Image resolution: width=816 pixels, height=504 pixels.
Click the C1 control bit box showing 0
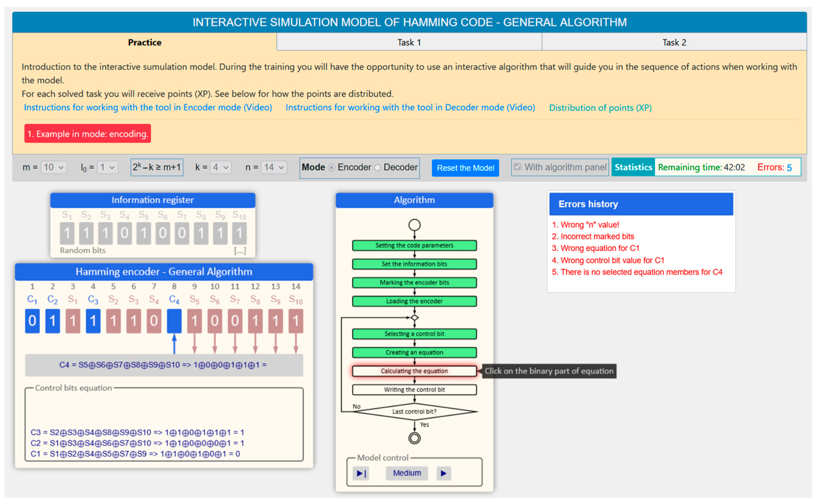click(32, 321)
